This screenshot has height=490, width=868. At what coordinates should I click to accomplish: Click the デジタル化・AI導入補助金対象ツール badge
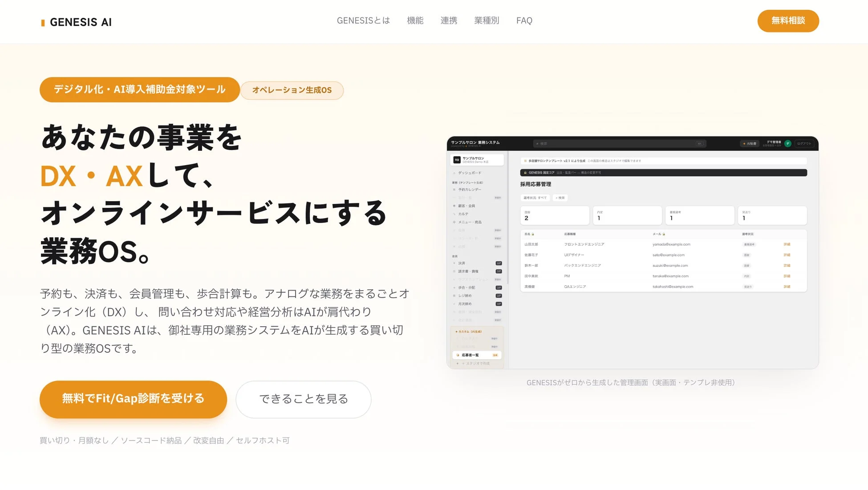pyautogui.click(x=140, y=89)
